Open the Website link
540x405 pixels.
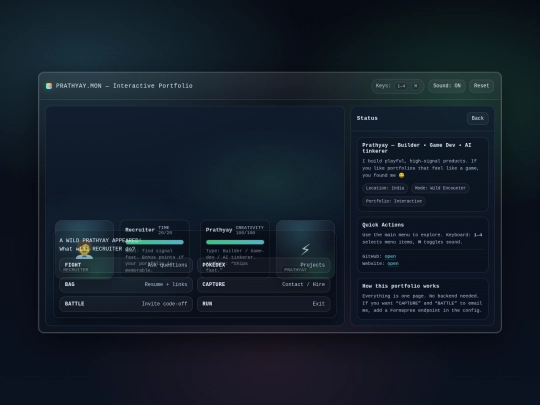[393, 263]
